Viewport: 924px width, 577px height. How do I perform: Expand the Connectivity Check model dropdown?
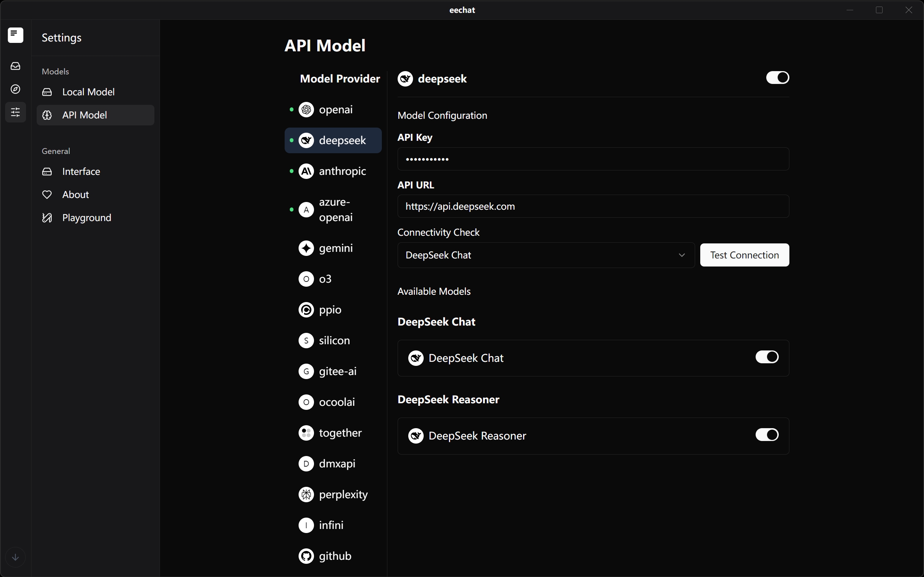(x=545, y=255)
